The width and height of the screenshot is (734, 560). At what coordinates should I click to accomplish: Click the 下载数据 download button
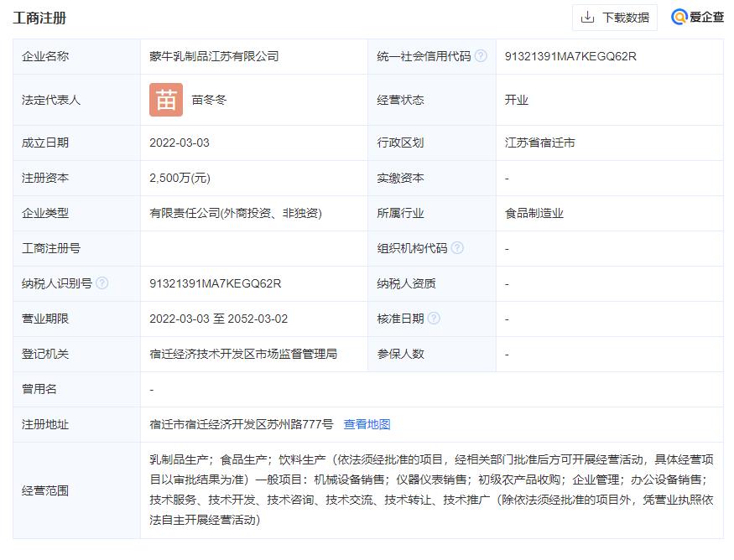(614, 18)
